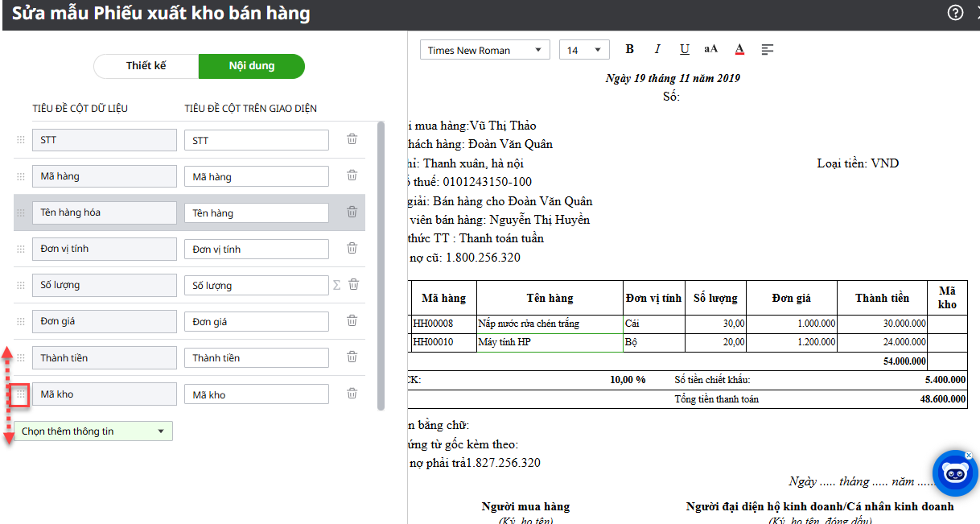Click the column list vertical scrollbar

[381, 266]
